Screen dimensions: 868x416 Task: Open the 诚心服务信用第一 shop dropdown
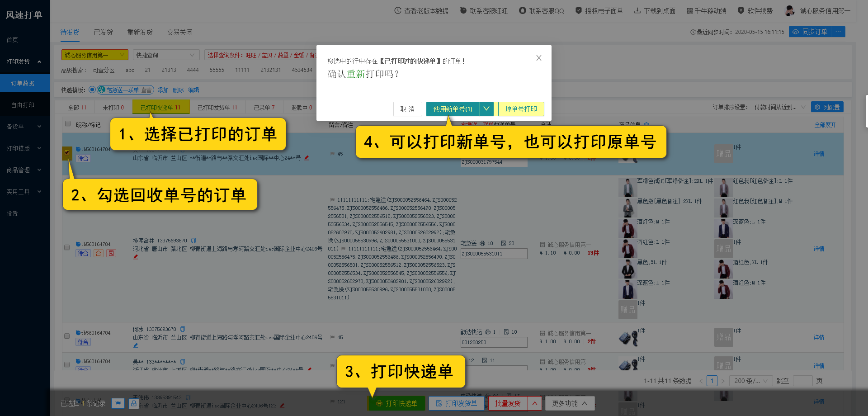tap(95, 55)
